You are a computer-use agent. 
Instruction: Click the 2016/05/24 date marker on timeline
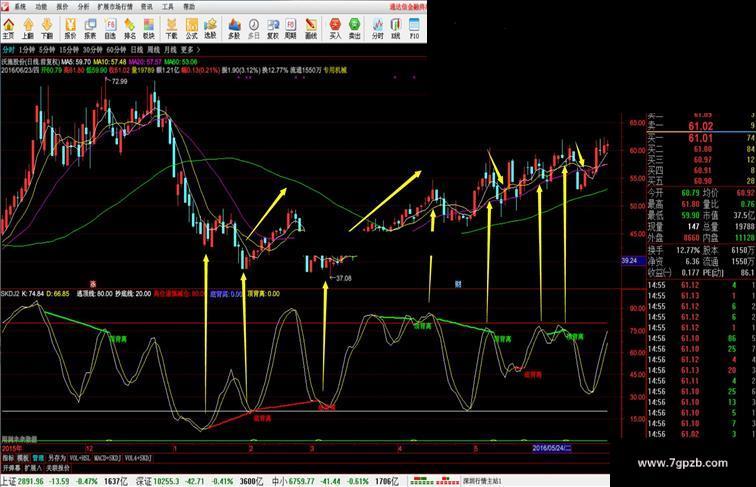tap(552, 448)
